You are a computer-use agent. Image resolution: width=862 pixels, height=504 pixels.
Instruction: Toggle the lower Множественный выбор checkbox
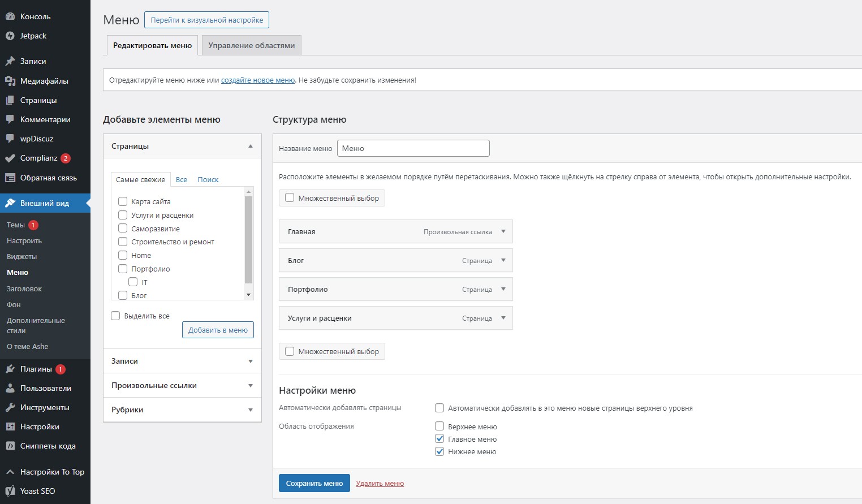(x=290, y=351)
